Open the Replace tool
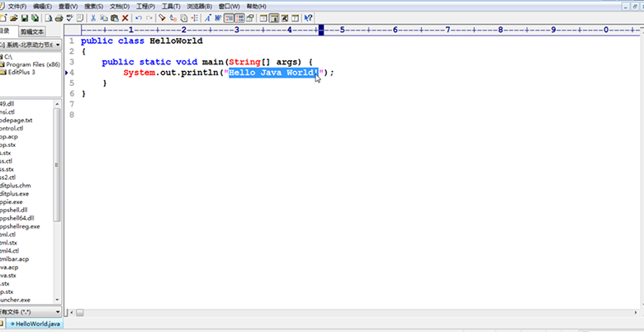 173,18
